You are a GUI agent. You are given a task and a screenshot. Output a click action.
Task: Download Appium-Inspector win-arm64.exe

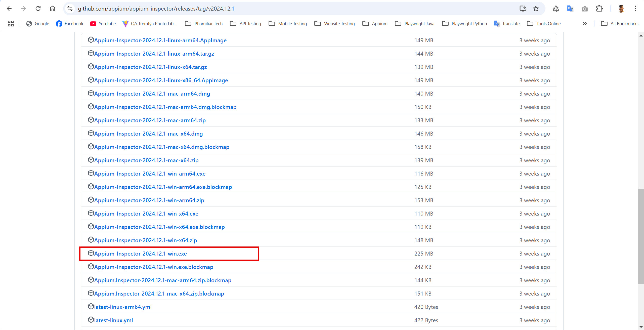click(x=150, y=174)
